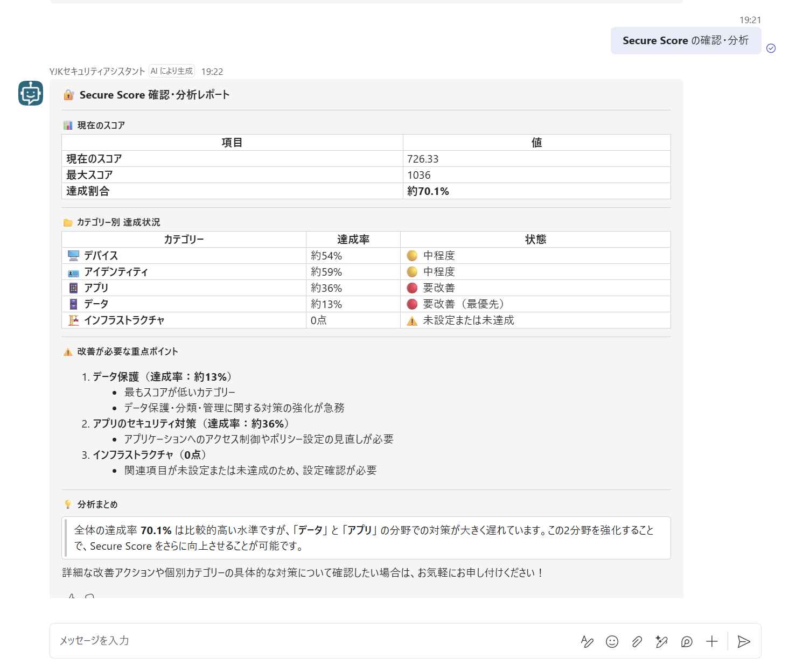
Task: Click the 約36% cell for アプリ
Action: pyautogui.click(x=353, y=288)
